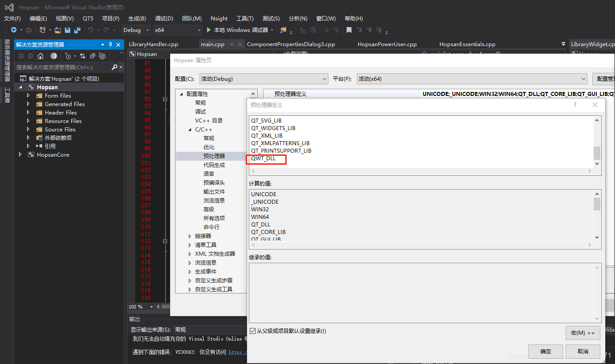Screen dimensions: 615x364
Task: Click the New Project icon in toolbar
Action: point(42,30)
